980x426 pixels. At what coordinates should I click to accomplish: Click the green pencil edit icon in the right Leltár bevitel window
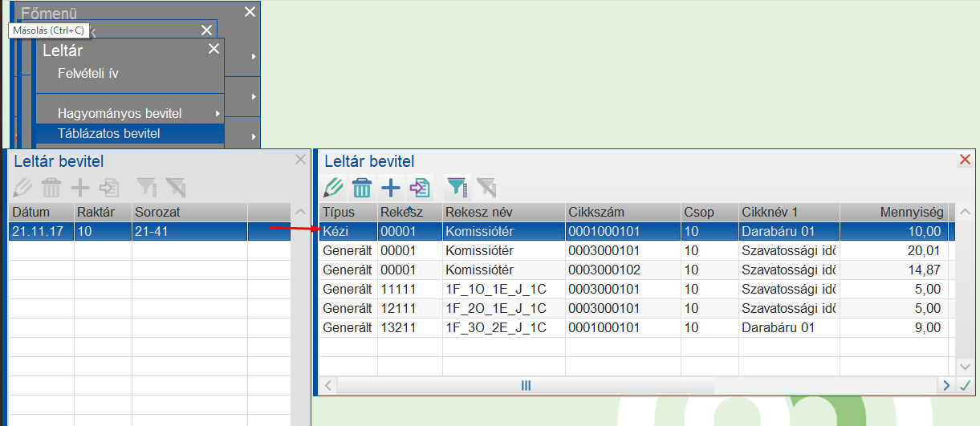(x=333, y=188)
